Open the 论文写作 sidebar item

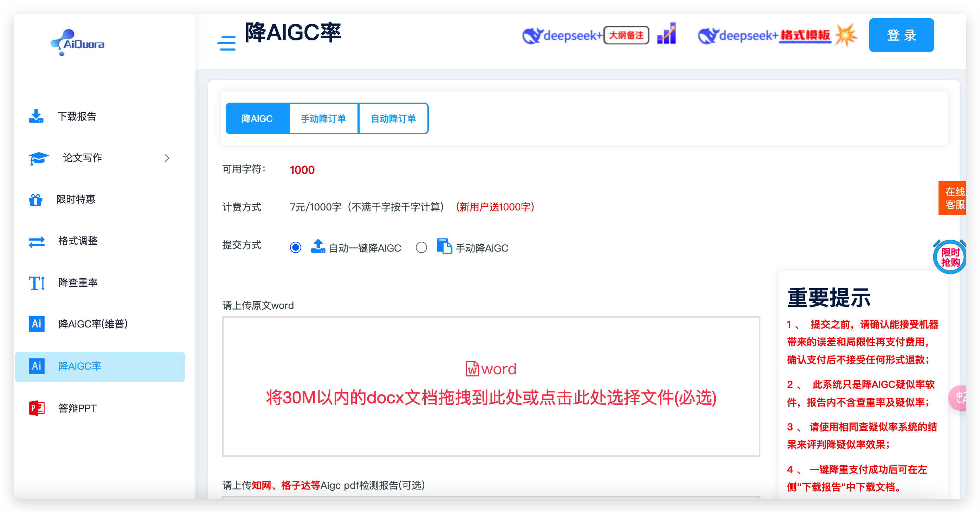(x=83, y=158)
